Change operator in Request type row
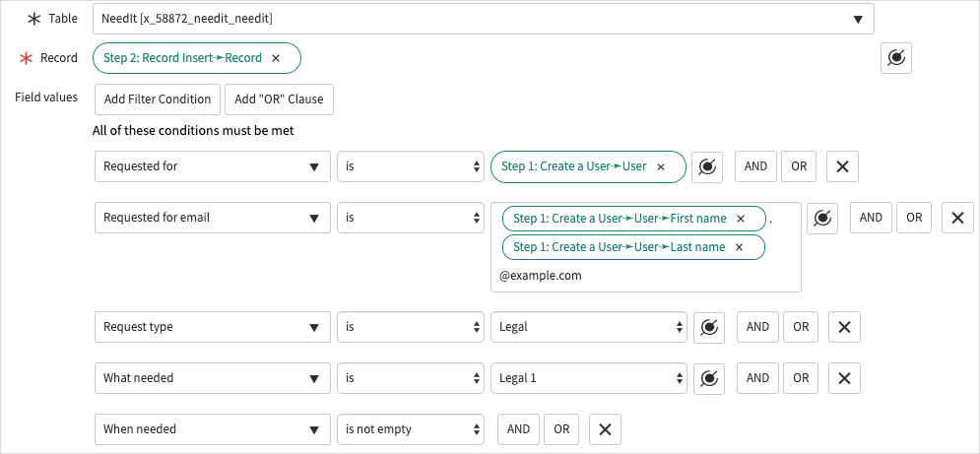 pyautogui.click(x=411, y=328)
